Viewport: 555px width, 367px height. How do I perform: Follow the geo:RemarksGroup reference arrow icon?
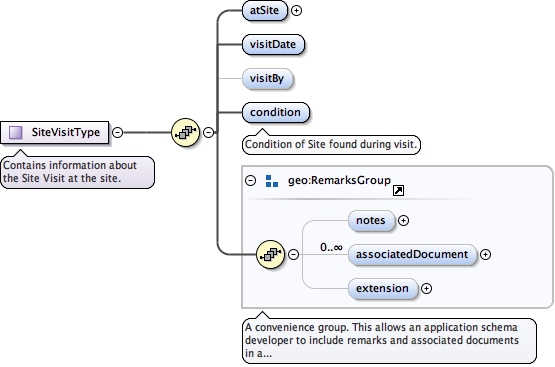398,190
